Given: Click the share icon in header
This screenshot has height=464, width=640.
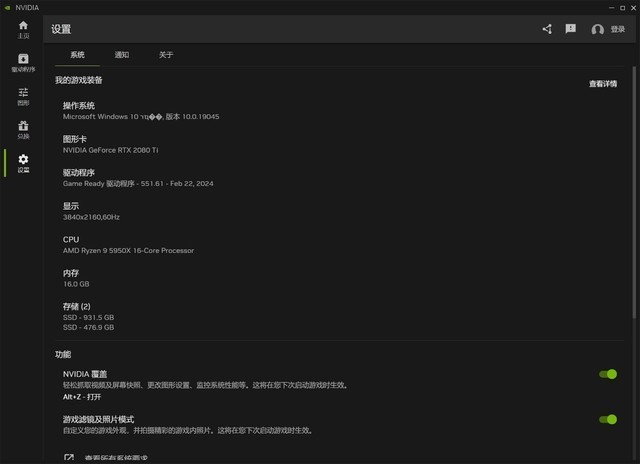Looking at the screenshot, I should pyautogui.click(x=547, y=29).
